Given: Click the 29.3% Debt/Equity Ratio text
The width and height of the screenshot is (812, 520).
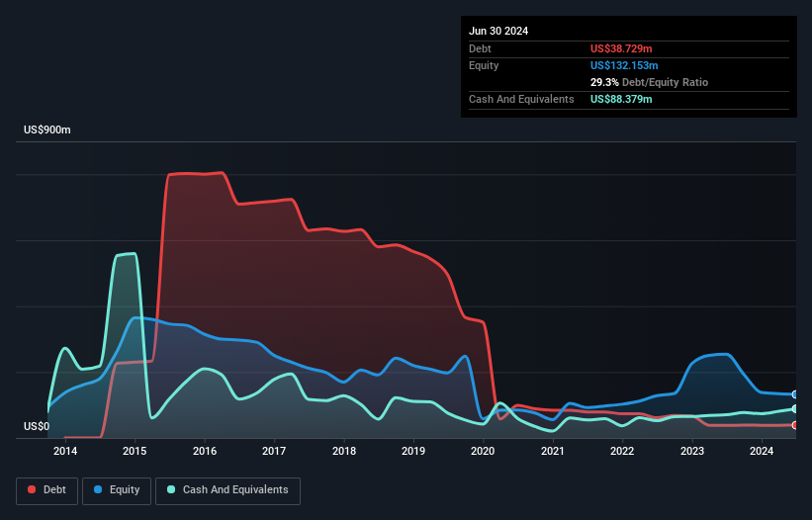Looking at the screenshot, I should point(649,82).
